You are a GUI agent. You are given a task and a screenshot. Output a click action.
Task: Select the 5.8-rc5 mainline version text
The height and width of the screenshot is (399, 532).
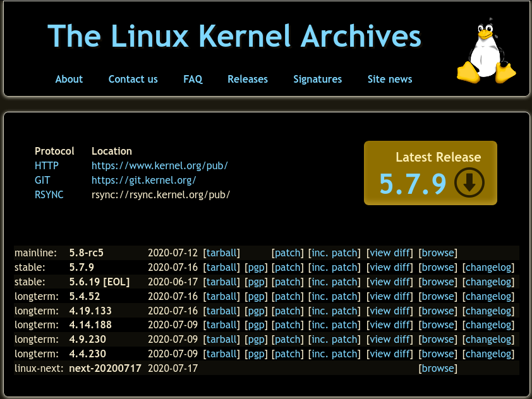(86, 253)
